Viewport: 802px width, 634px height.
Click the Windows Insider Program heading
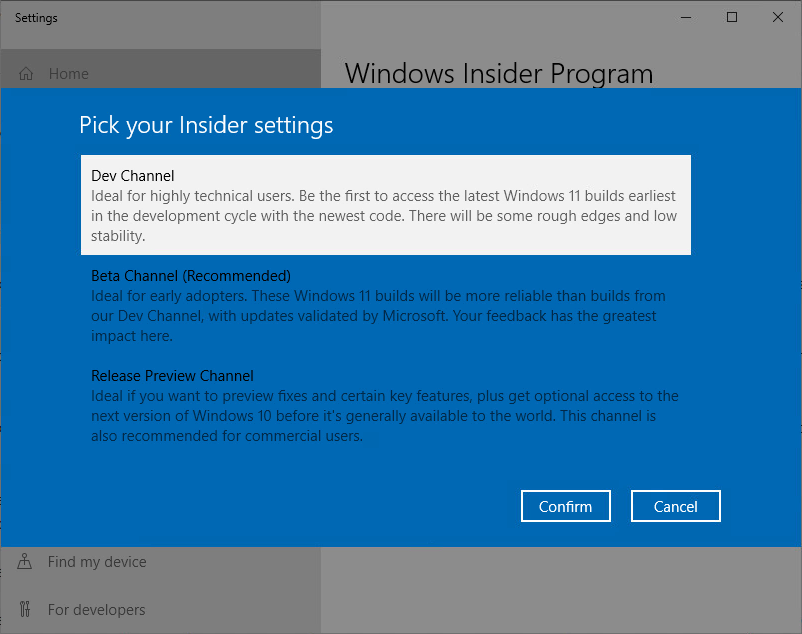[499, 74]
